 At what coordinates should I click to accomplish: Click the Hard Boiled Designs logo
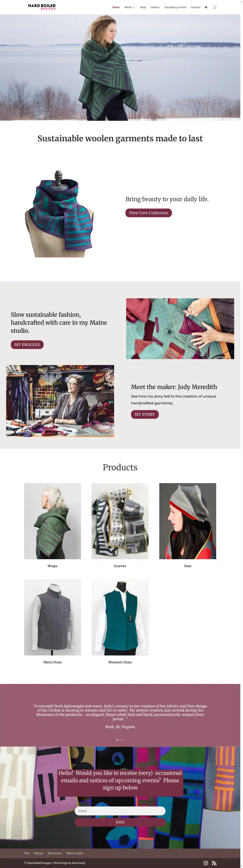[x=42, y=7]
